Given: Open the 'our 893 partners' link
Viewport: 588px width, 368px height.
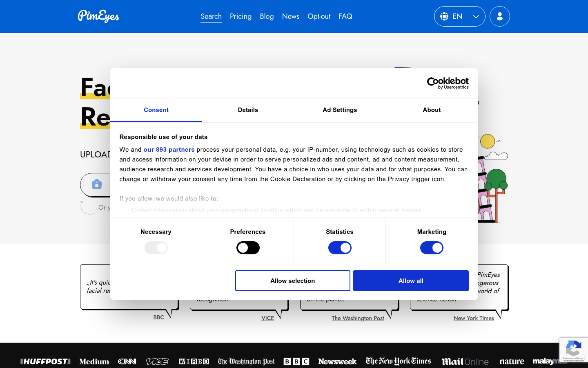Looking at the screenshot, I should [169, 150].
